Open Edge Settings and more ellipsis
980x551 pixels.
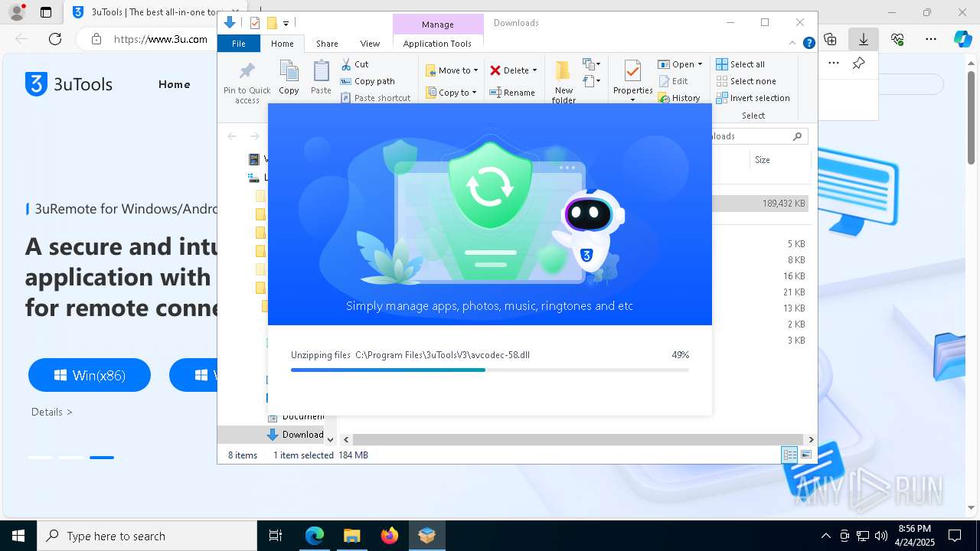(x=931, y=39)
